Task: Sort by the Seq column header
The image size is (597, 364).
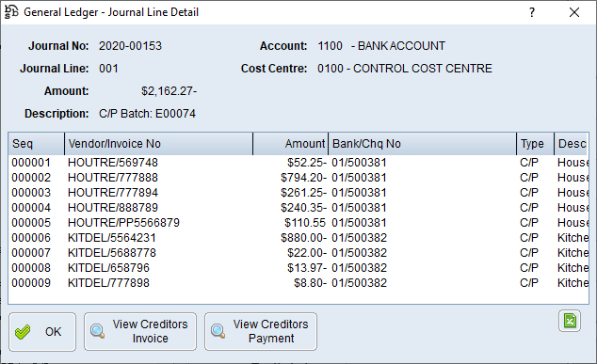Action: click(x=36, y=144)
